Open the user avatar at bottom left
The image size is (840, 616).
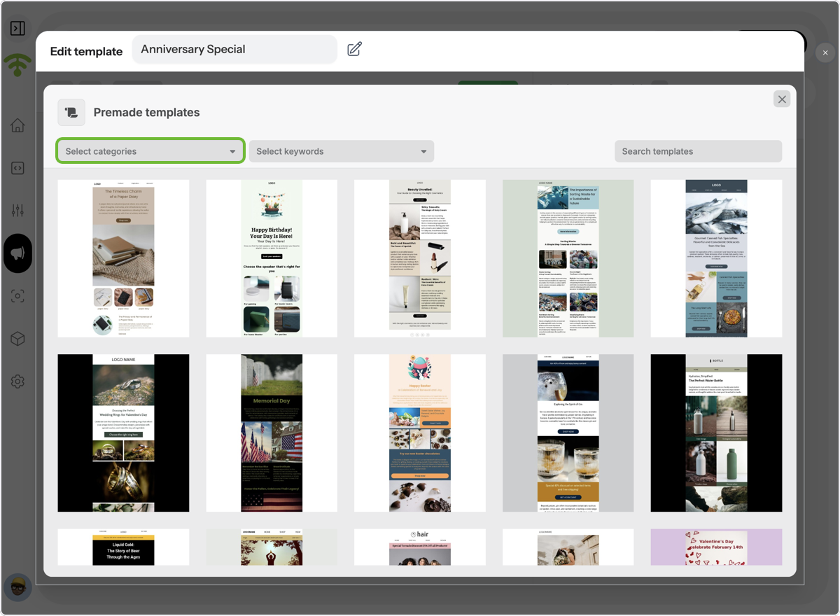[x=18, y=587]
